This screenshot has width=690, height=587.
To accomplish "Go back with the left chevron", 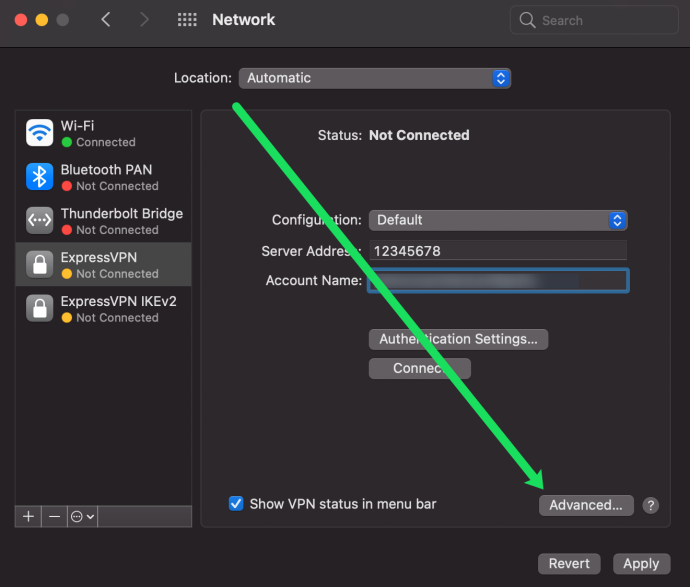I will click(x=106, y=20).
